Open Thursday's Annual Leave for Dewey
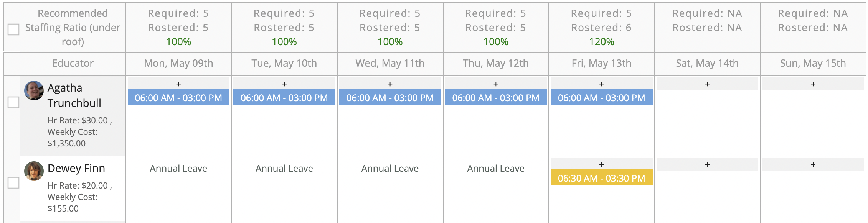 coord(495,168)
